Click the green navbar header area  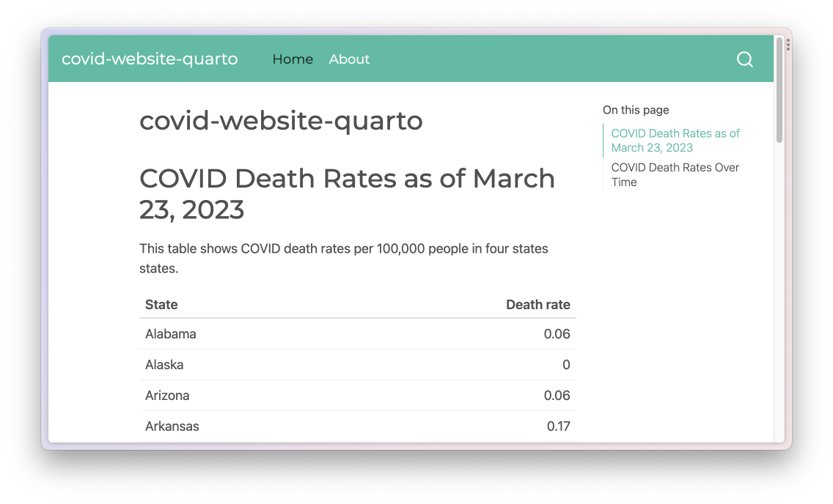tap(513, 59)
